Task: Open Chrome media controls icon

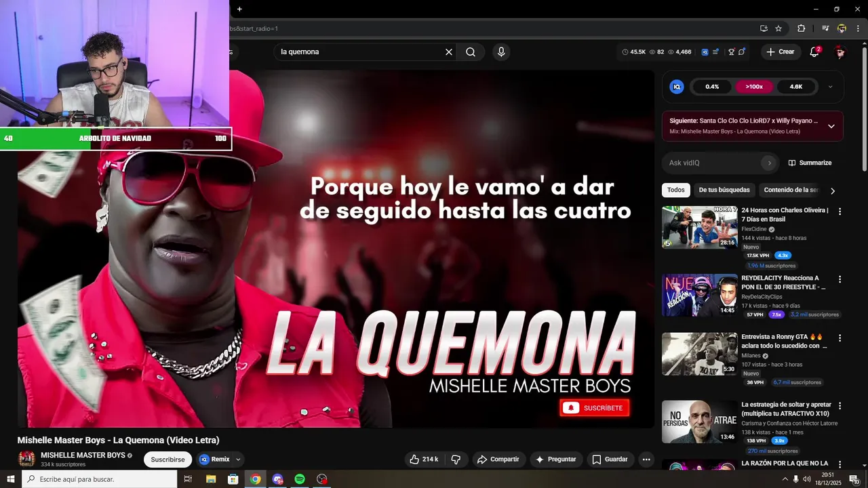Action: click(x=825, y=28)
